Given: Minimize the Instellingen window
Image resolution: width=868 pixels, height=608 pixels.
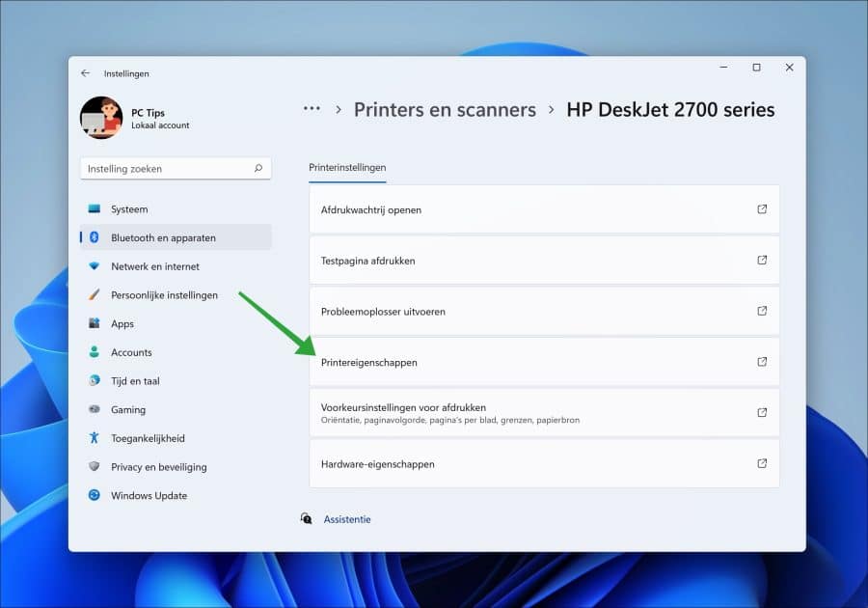Looking at the screenshot, I should tap(723, 68).
